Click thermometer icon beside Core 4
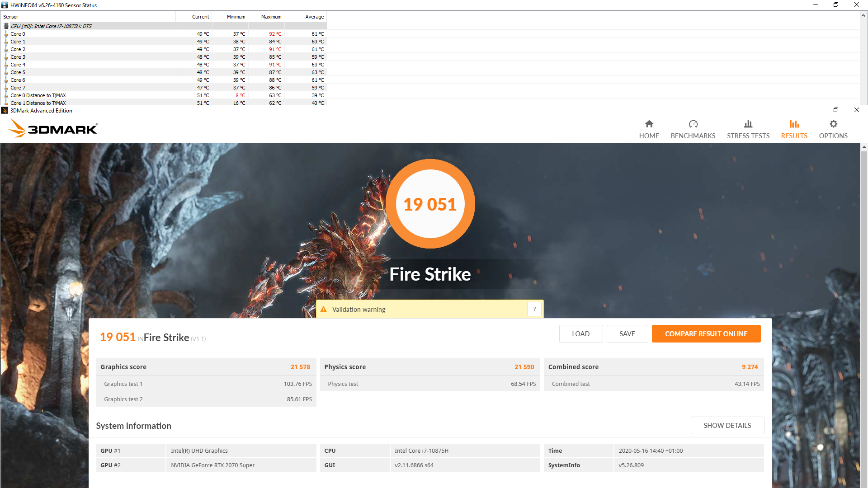 pos(6,65)
